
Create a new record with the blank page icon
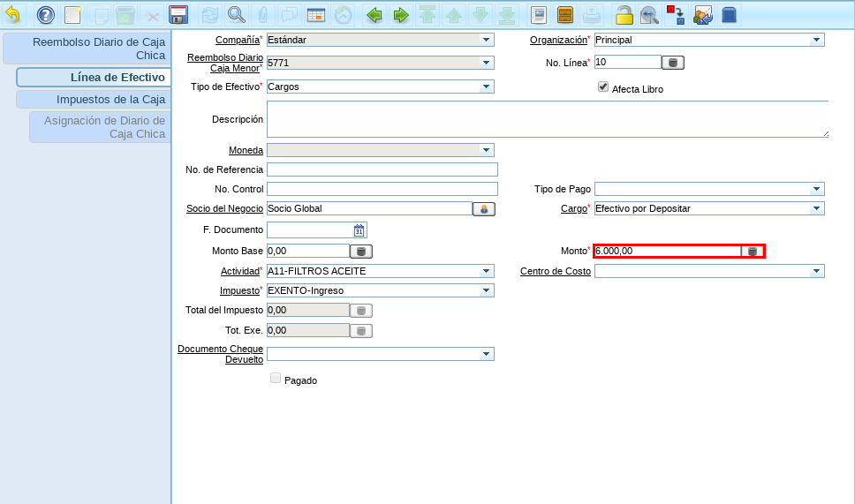[x=72, y=15]
